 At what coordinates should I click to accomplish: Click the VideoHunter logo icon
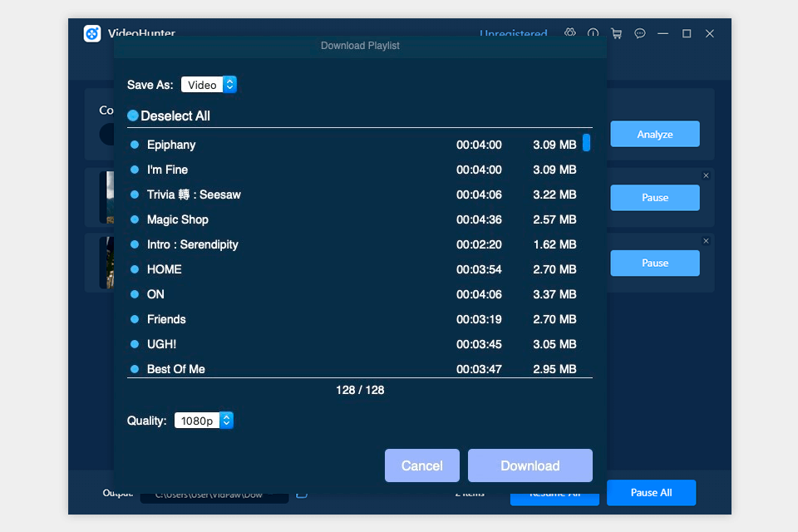click(x=92, y=33)
